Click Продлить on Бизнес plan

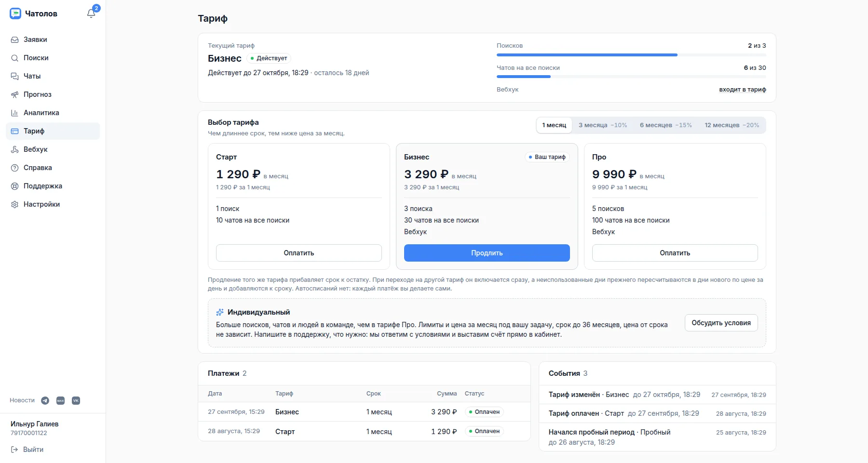[487, 253]
